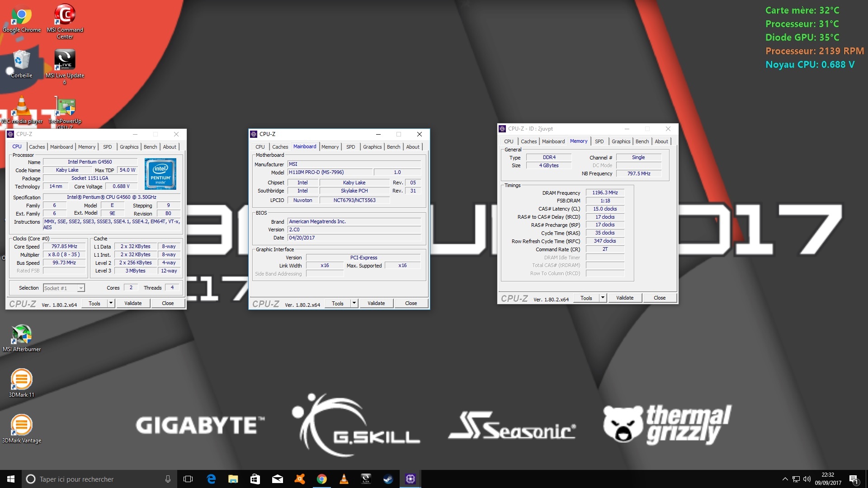868x488 pixels.
Task: Open Microsoft Edge from taskbar
Action: 211,479
